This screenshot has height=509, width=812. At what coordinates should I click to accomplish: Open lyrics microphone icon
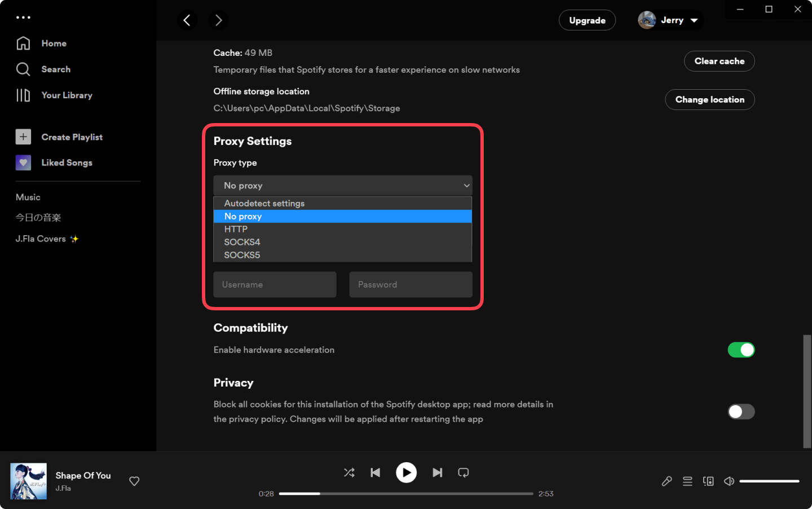667,481
